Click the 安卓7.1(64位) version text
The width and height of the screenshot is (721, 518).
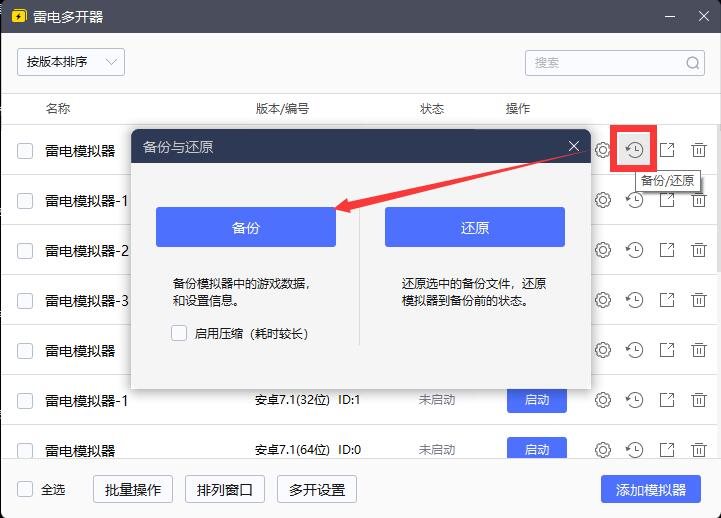click(x=292, y=450)
